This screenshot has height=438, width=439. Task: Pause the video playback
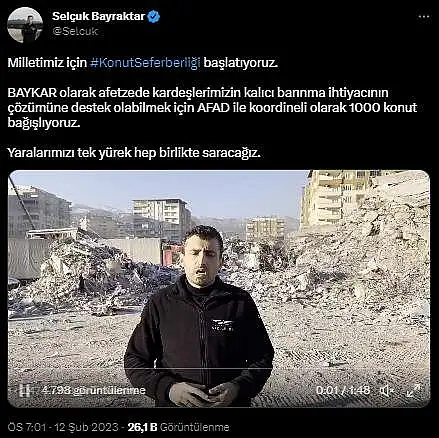[25, 390]
